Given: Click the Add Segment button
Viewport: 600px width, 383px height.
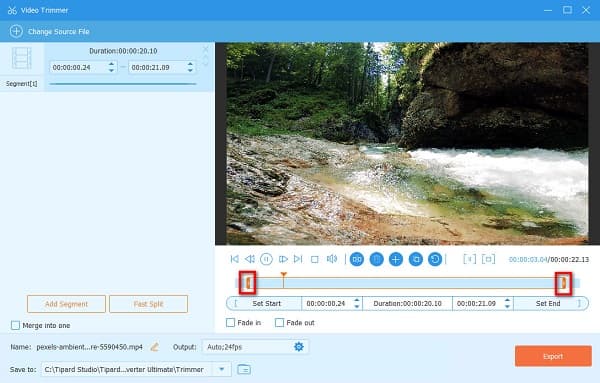Looking at the screenshot, I should point(66,304).
